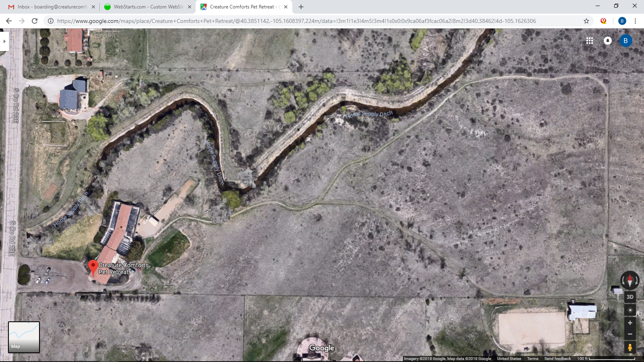
Task: Click the 100 ft scale bar
Action: [606, 359]
